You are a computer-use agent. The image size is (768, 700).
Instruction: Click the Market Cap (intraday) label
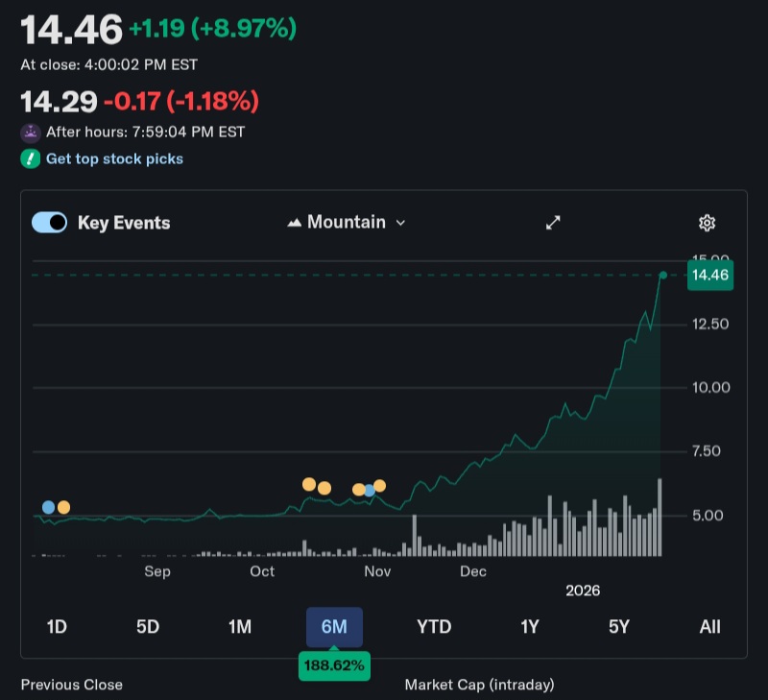tap(479, 685)
